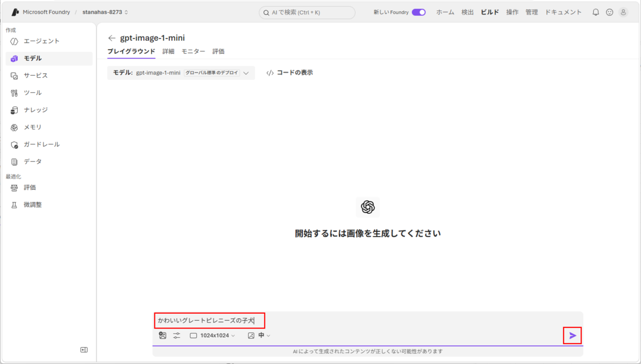
Task: Click the Microsoft Foundry logo
Action: [15, 12]
